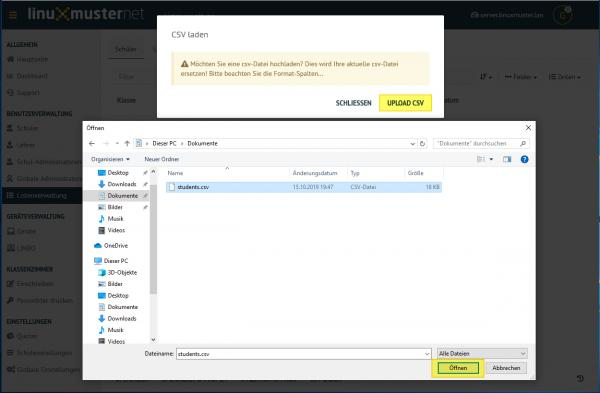Open the hamburger menu in linuxmuster page

coord(12,15)
